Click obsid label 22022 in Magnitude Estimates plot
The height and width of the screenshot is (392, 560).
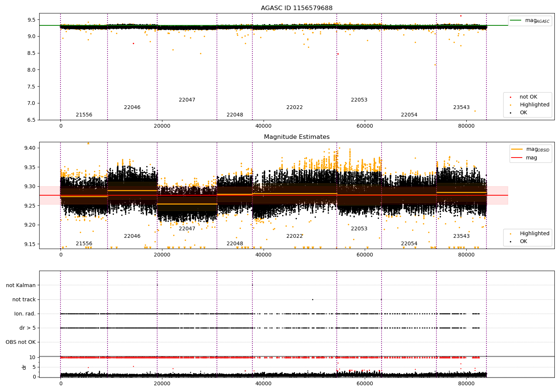(x=295, y=236)
